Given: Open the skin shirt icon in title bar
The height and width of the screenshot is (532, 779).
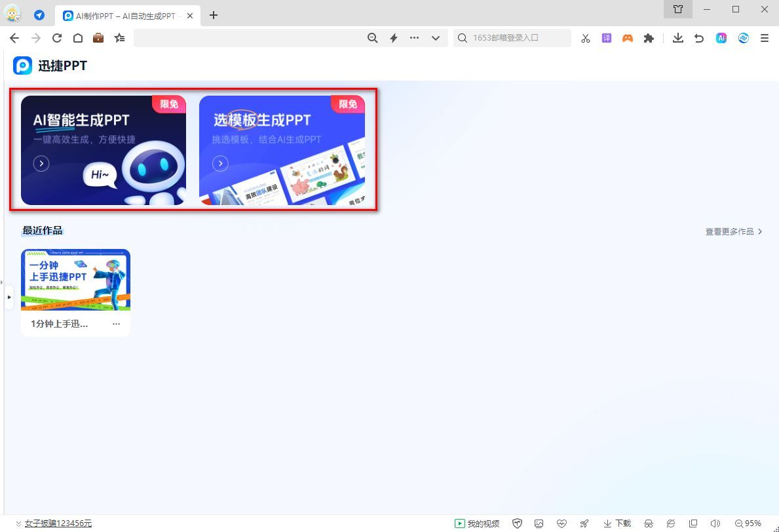Looking at the screenshot, I should (678, 9).
